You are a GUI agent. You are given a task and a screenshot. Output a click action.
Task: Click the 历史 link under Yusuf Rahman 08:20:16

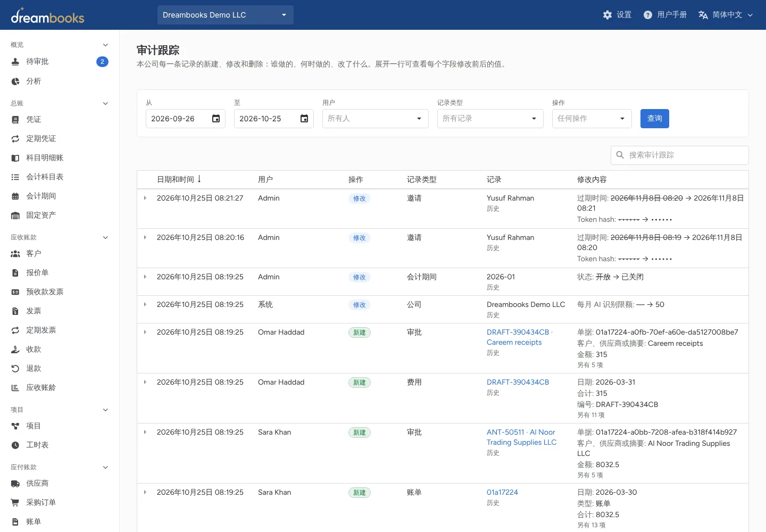tap(493, 248)
